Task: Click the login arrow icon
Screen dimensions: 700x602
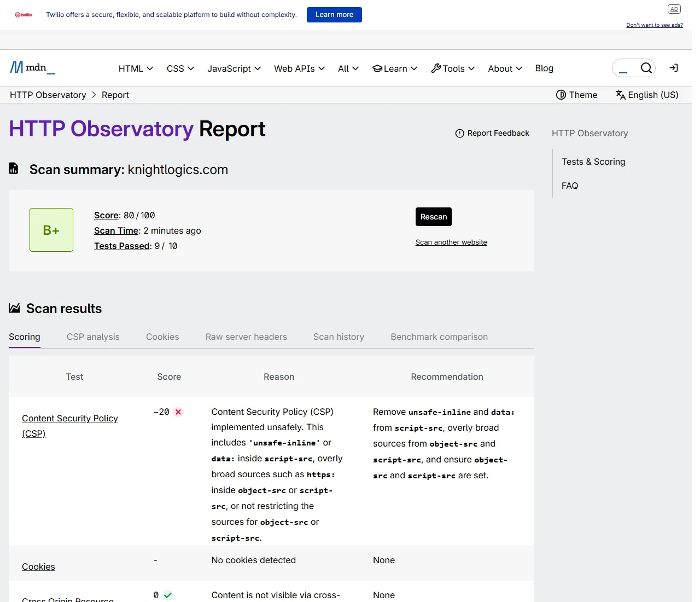Action: [674, 68]
